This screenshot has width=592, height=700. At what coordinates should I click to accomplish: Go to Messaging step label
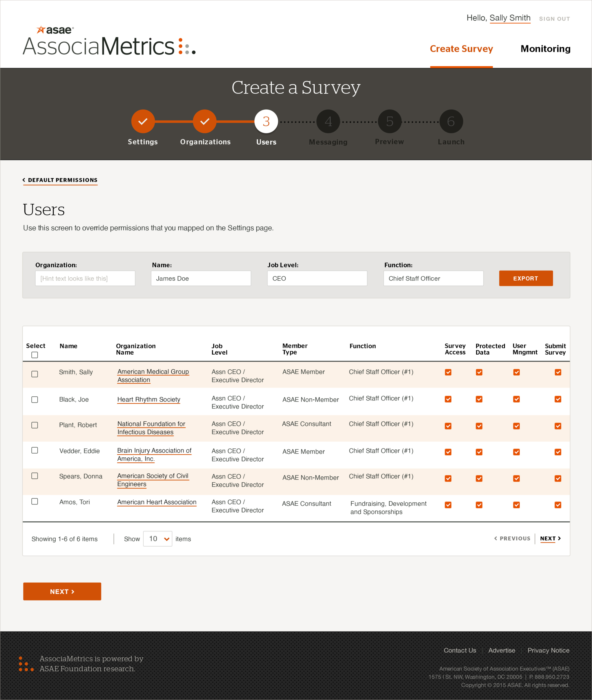pos(328,142)
